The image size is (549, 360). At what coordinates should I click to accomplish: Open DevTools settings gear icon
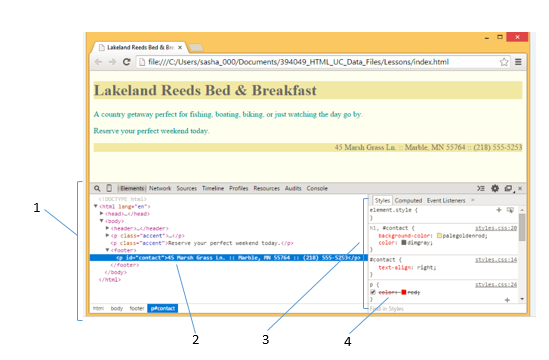[x=495, y=188]
